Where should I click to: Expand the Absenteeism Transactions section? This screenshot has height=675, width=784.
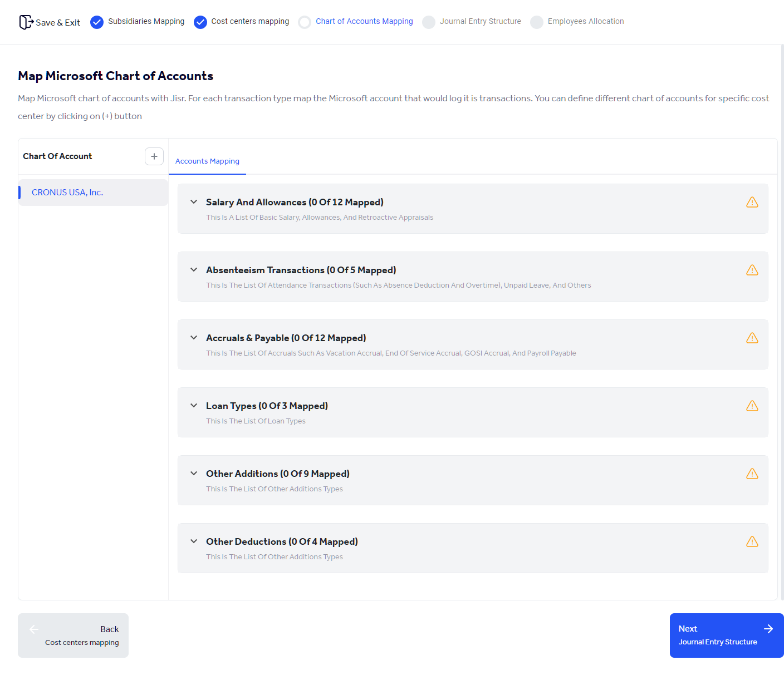(194, 270)
